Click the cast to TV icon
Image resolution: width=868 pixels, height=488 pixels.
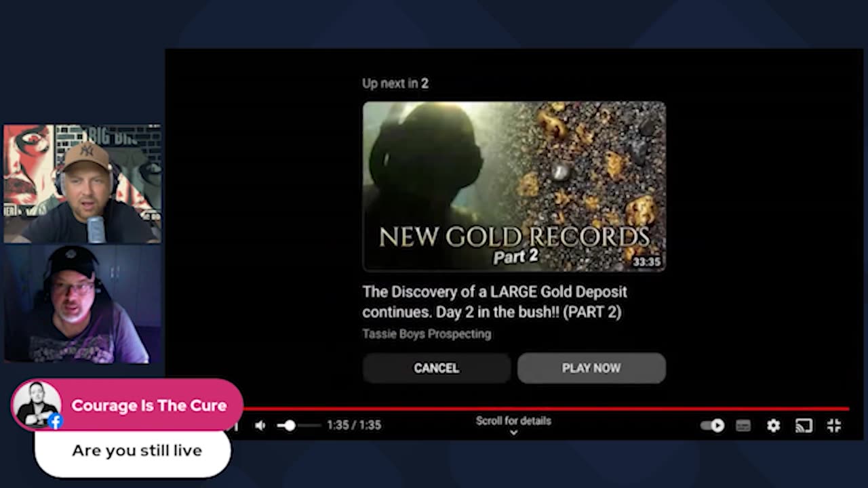pyautogui.click(x=804, y=425)
